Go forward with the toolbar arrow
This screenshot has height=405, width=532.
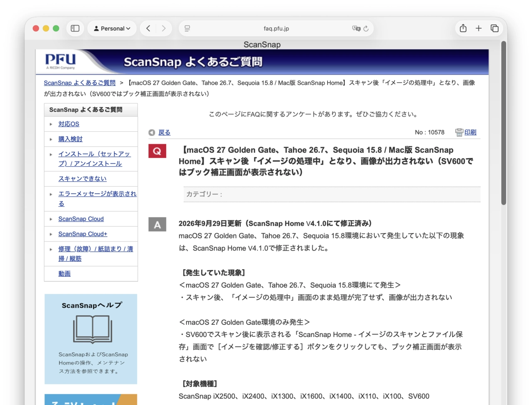click(x=164, y=28)
